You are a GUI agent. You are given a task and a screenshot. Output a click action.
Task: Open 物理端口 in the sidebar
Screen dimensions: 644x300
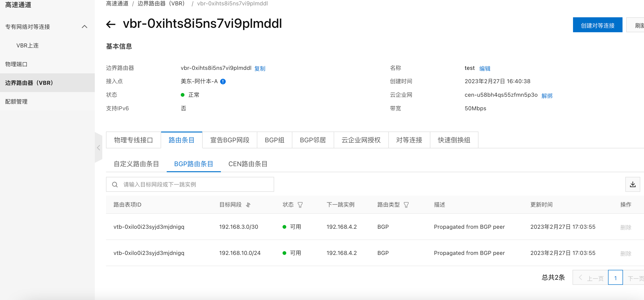point(16,64)
